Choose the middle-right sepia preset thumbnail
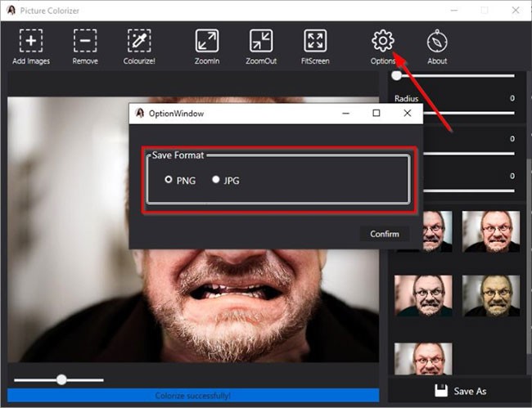Screen dimensions: 532x408 coord(490,296)
